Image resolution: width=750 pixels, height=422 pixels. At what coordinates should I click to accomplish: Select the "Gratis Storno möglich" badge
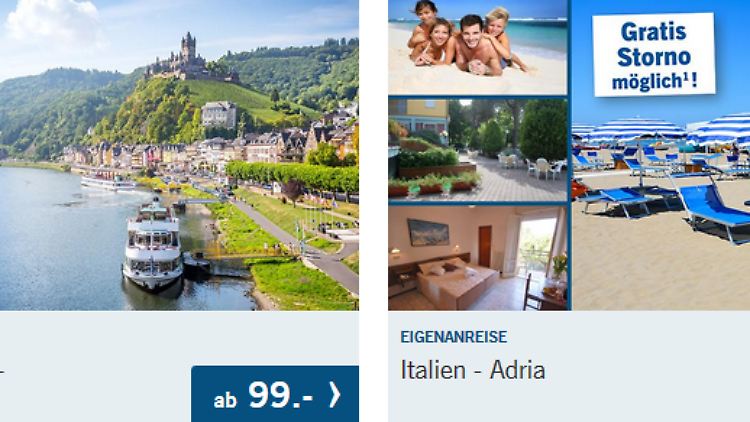(654, 55)
